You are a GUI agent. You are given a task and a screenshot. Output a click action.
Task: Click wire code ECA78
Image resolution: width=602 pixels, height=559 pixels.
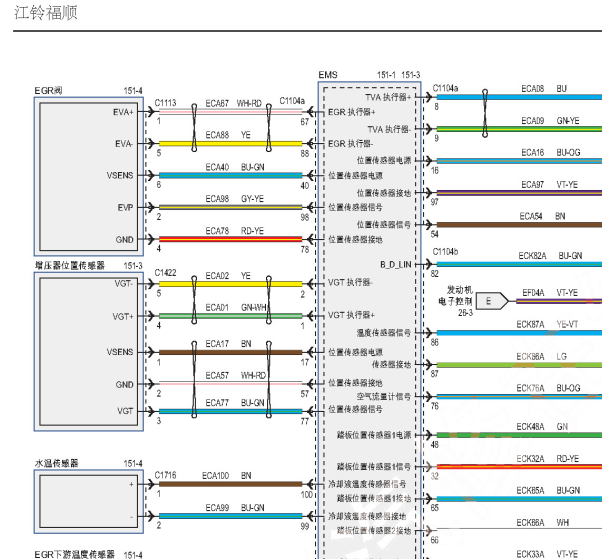[217, 231]
